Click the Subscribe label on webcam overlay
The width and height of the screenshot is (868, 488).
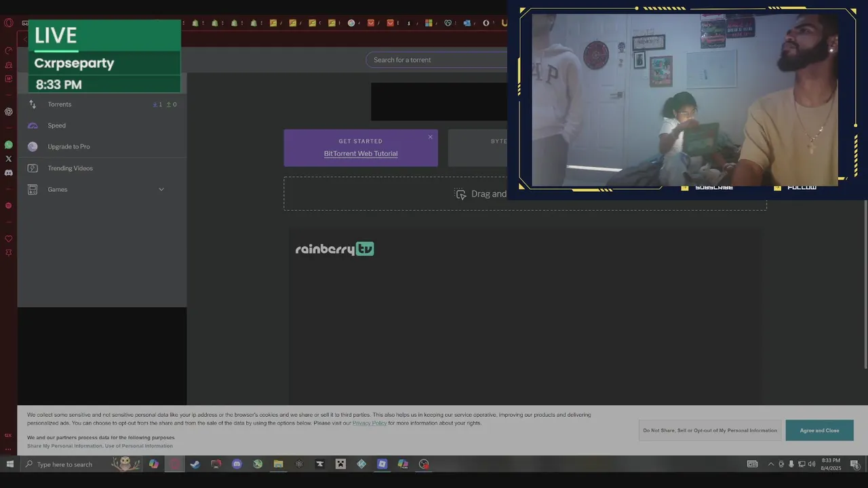click(714, 187)
